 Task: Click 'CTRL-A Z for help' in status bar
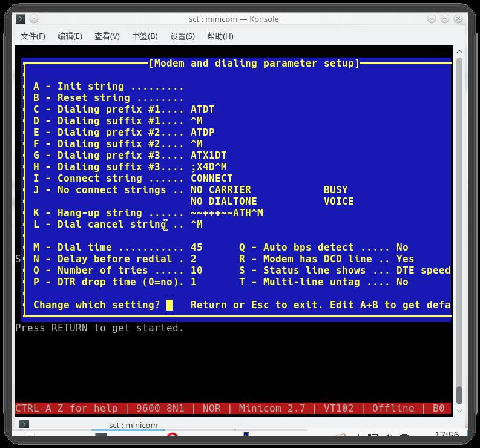click(x=67, y=409)
